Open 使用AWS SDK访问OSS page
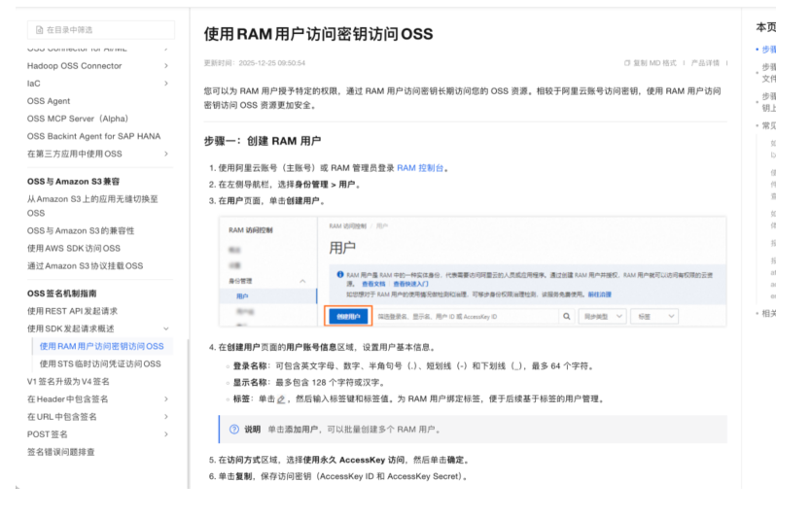The height and width of the screenshot is (517, 812). [74, 249]
